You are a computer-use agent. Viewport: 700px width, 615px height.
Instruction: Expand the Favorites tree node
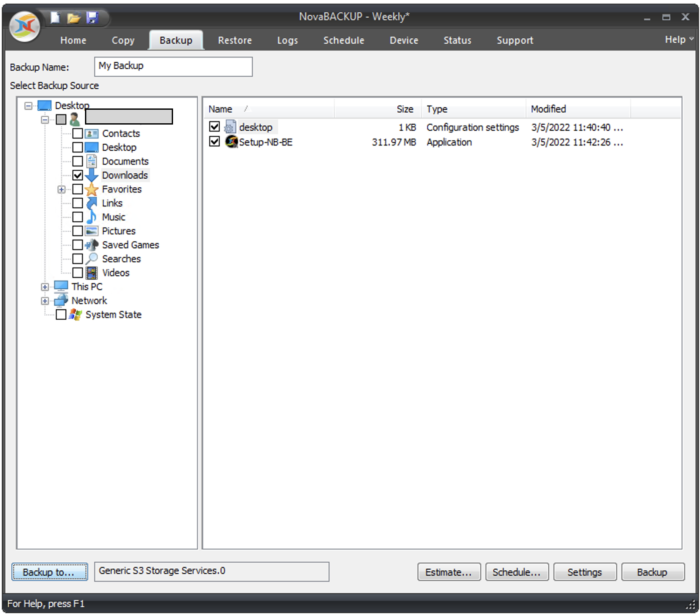click(x=61, y=189)
